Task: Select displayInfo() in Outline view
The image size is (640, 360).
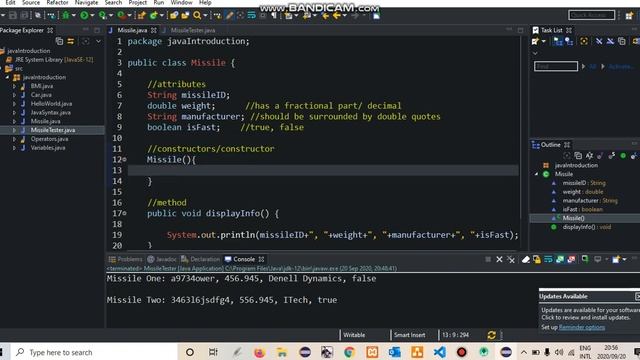Action: [x=587, y=227]
